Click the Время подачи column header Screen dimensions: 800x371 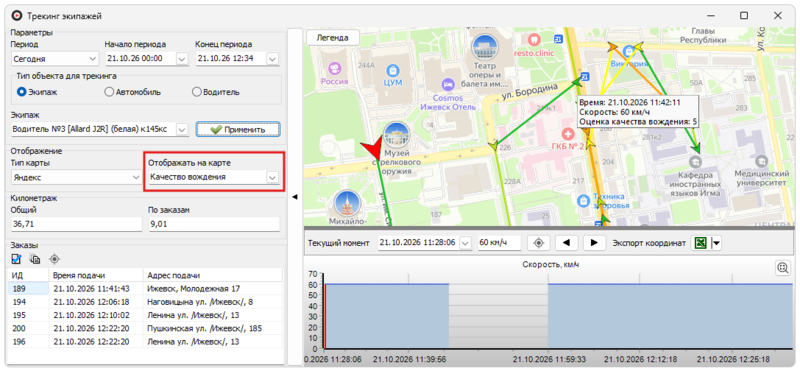point(96,276)
